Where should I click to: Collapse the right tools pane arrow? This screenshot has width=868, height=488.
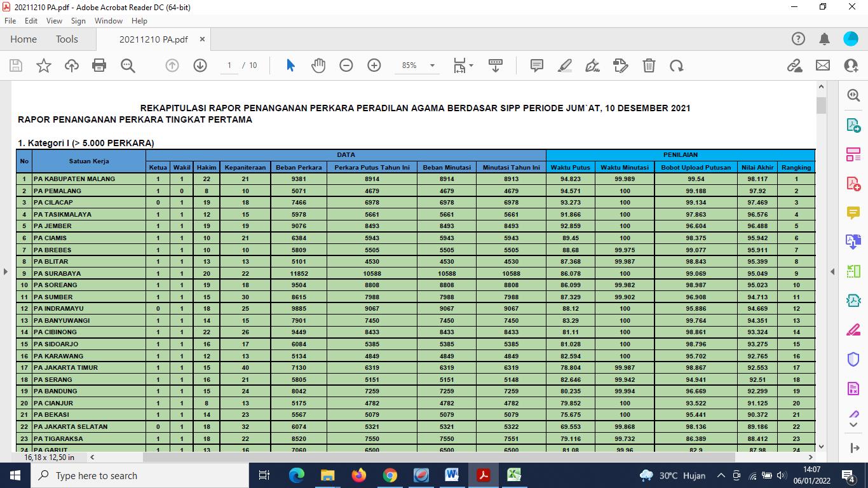pos(832,272)
